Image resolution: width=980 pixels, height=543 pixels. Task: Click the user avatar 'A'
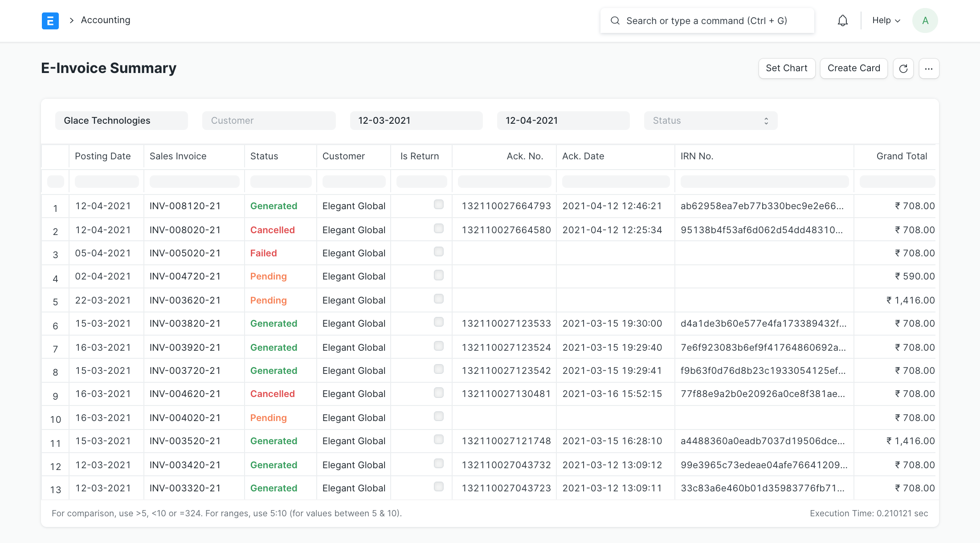(925, 20)
